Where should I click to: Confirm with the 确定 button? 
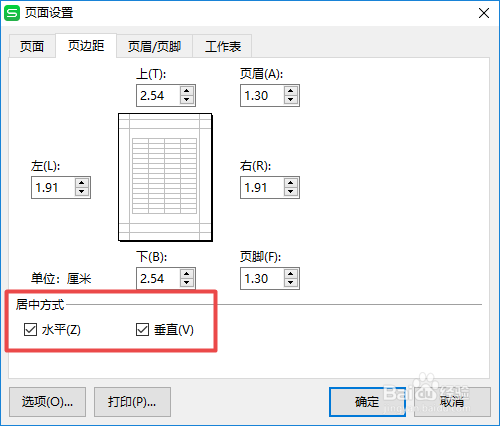[x=367, y=402]
